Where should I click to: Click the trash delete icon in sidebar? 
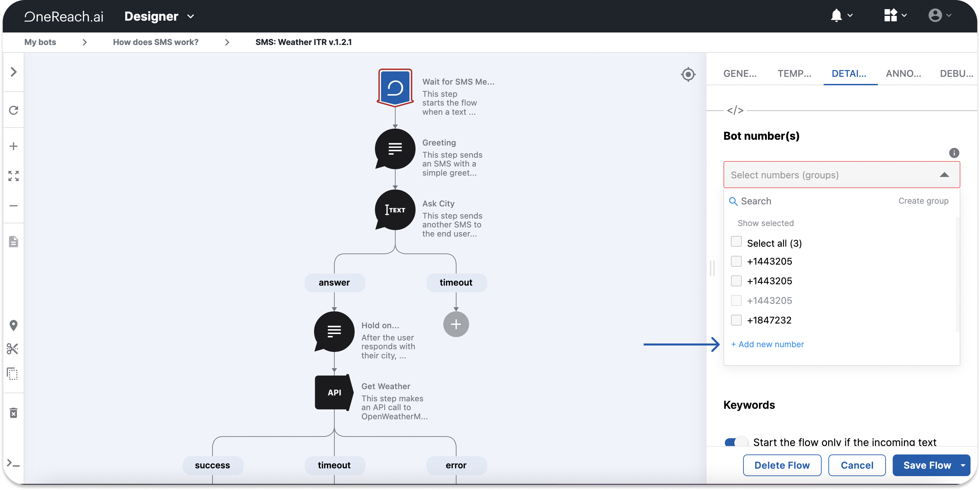point(14,413)
